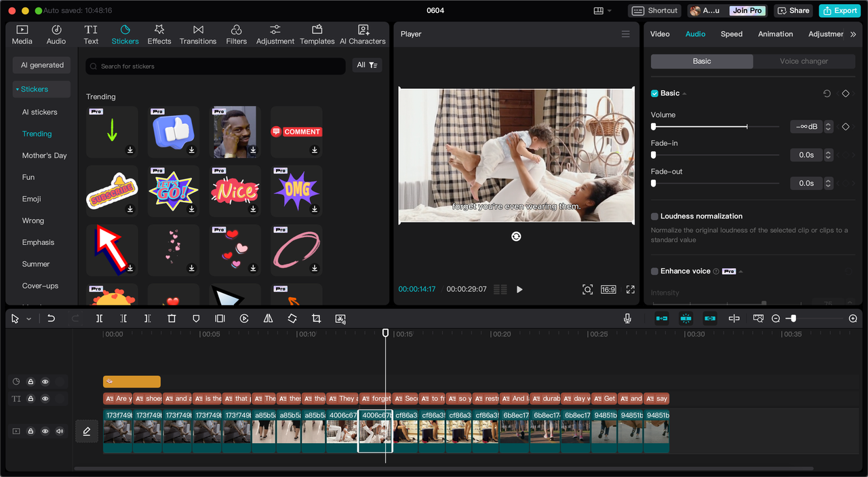Screen dimensions: 868x477
Task: Select the crop tool in timeline toolbar
Action: coord(316,318)
